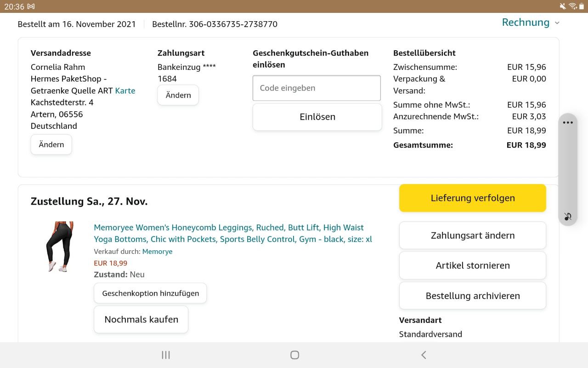Tap the Gesamtsumme amount EUR 18,99
Viewport: 588px width, 368px height.
[x=526, y=145]
